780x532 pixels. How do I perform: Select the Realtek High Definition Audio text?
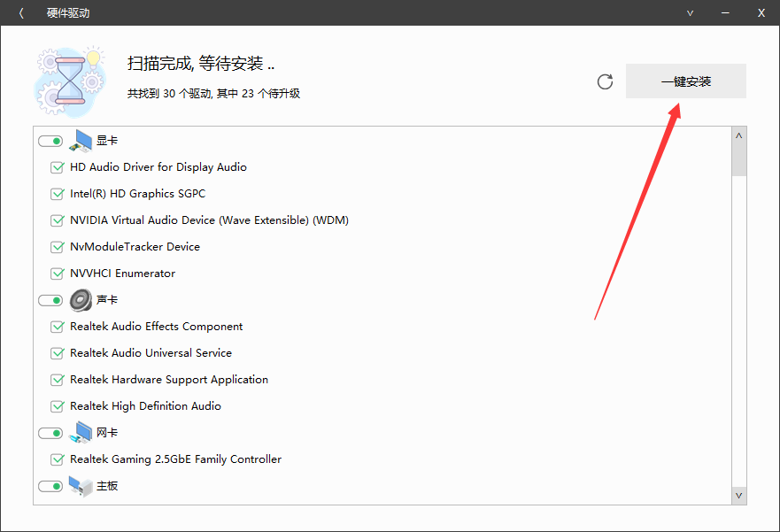coord(146,406)
